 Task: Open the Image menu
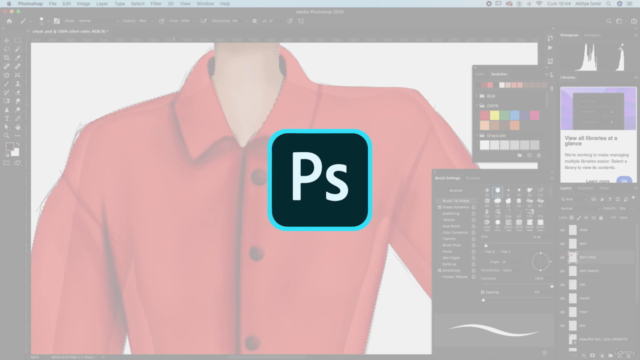point(83,4)
